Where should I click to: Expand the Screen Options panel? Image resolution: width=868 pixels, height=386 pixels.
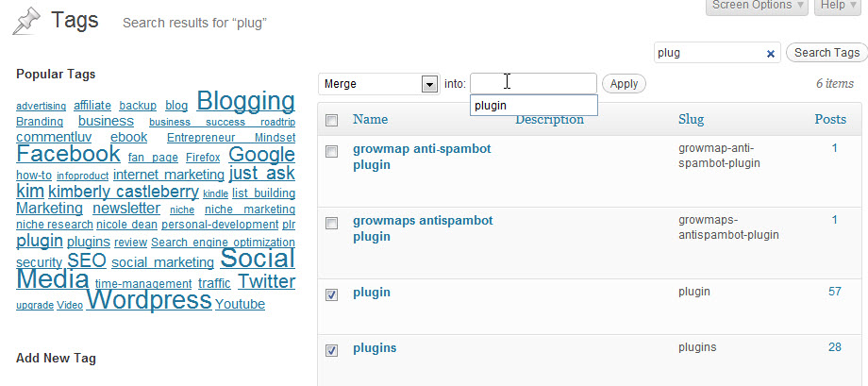click(x=757, y=6)
